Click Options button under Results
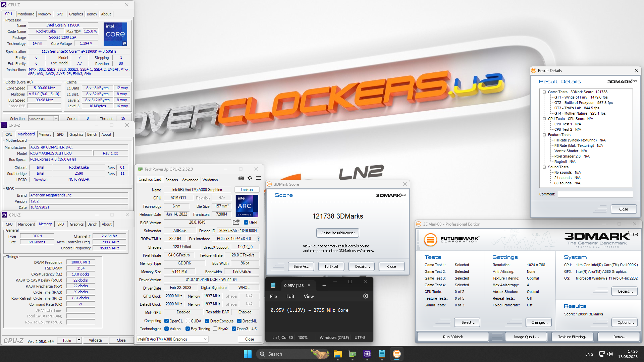The image size is (644, 362). tap(625, 322)
